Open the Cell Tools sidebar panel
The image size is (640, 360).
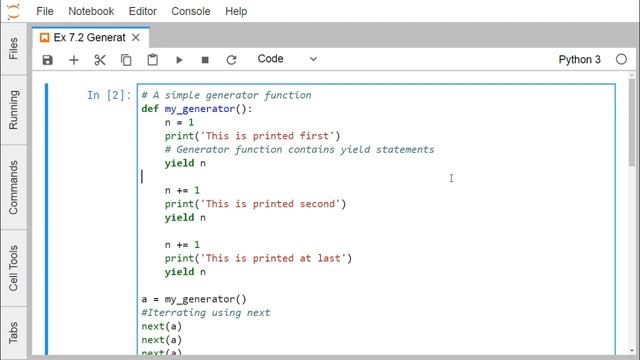point(13,268)
